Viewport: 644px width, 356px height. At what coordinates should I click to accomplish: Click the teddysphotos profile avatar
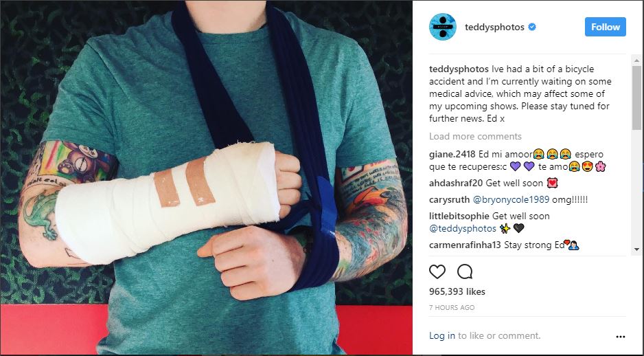pos(443,27)
